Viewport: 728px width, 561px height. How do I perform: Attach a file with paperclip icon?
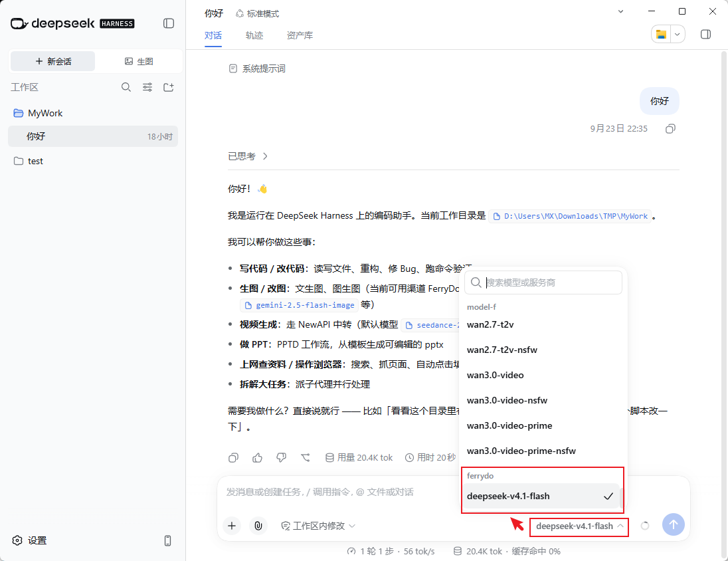point(258,526)
